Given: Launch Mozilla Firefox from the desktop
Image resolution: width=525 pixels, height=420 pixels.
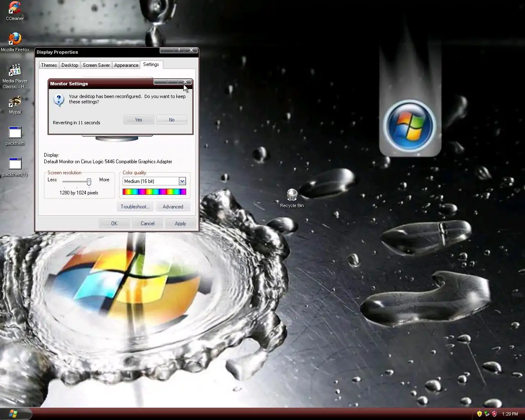Looking at the screenshot, I should click(x=15, y=42).
